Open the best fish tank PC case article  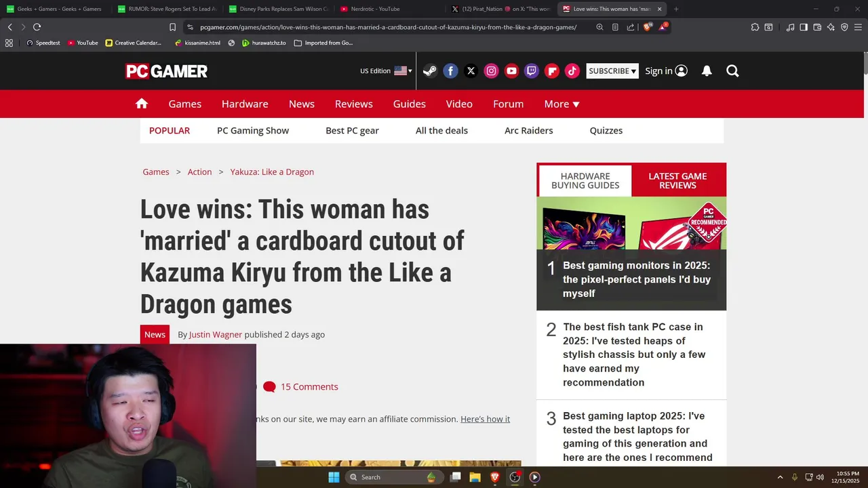point(634,354)
